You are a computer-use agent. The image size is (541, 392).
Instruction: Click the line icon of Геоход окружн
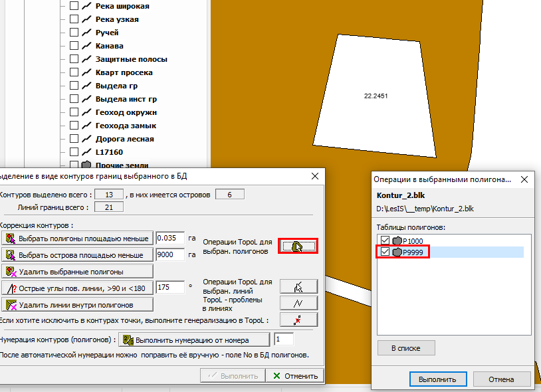pyautogui.click(x=86, y=112)
